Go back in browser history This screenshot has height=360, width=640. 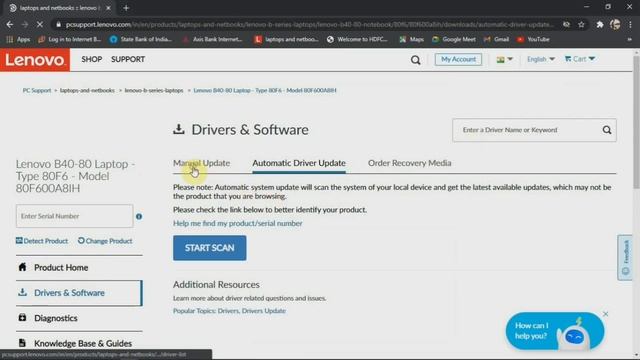coord(10,24)
